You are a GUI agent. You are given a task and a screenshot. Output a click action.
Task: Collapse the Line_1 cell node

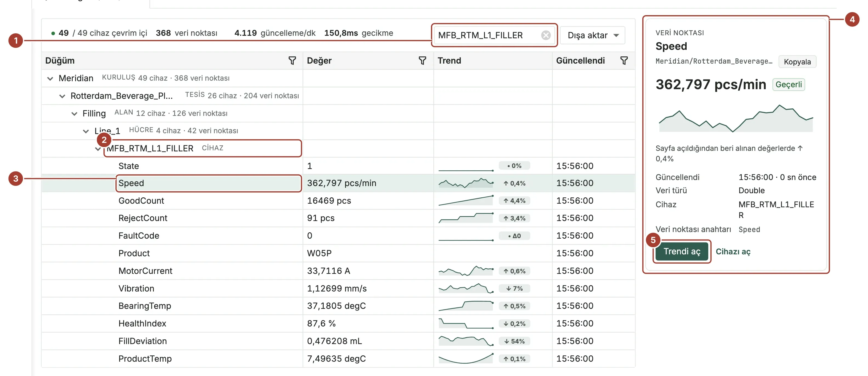pyautogui.click(x=86, y=131)
